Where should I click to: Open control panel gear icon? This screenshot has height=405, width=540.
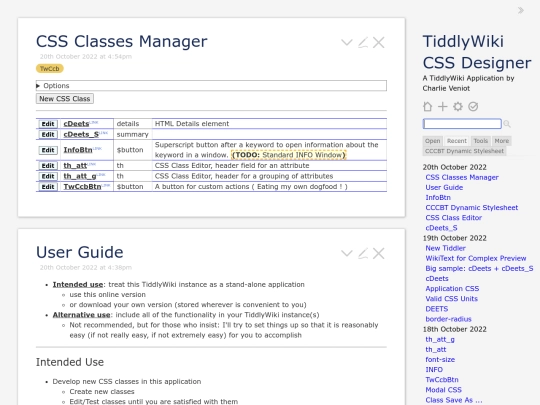coord(458,106)
